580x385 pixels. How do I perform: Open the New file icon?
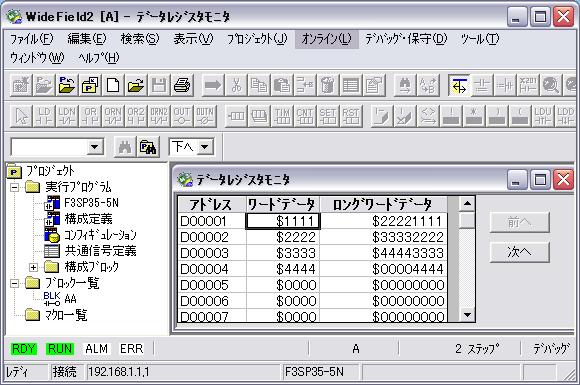click(x=113, y=85)
